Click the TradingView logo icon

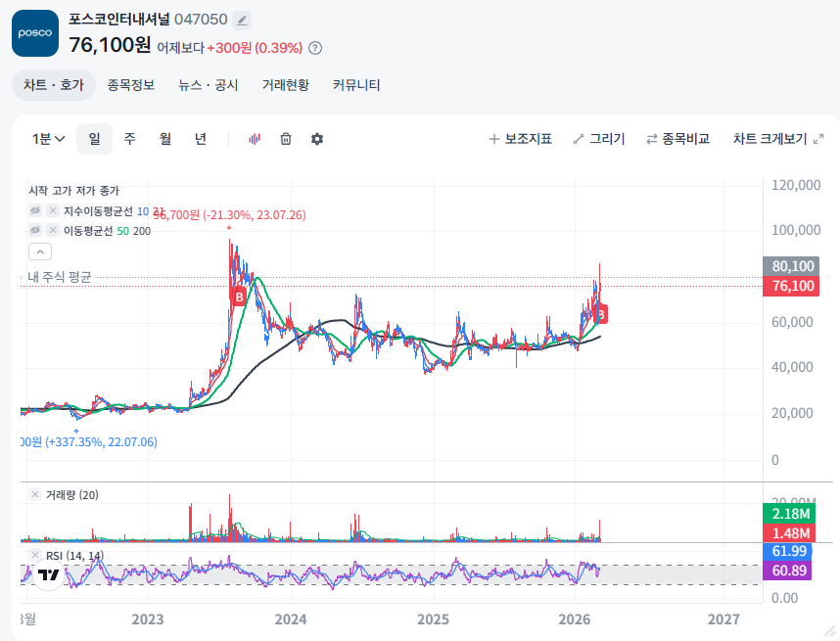point(48,574)
